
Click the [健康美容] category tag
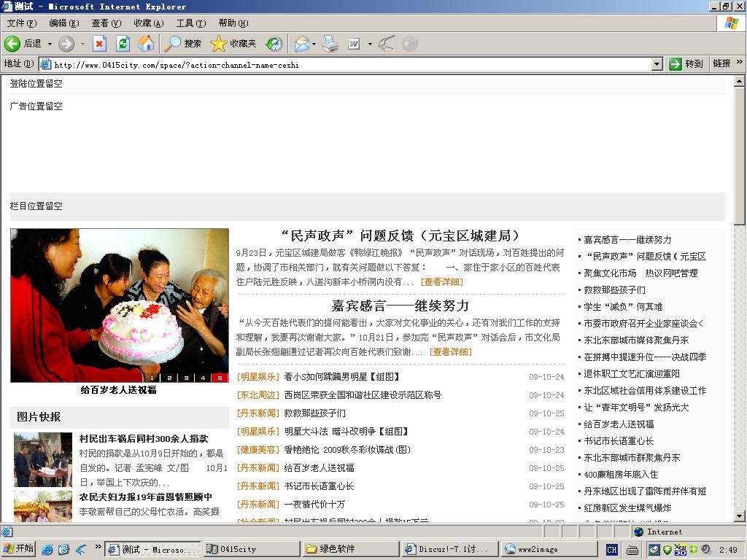tap(258, 449)
